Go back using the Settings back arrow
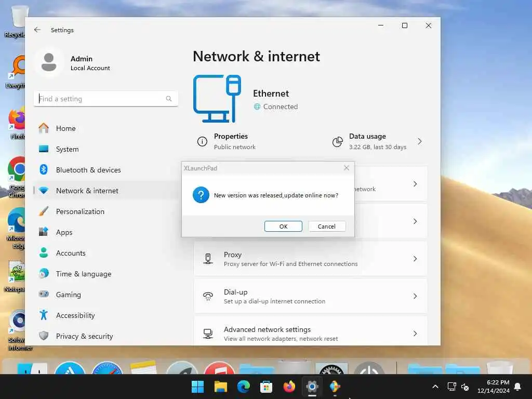The height and width of the screenshot is (399, 532). [x=37, y=30]
